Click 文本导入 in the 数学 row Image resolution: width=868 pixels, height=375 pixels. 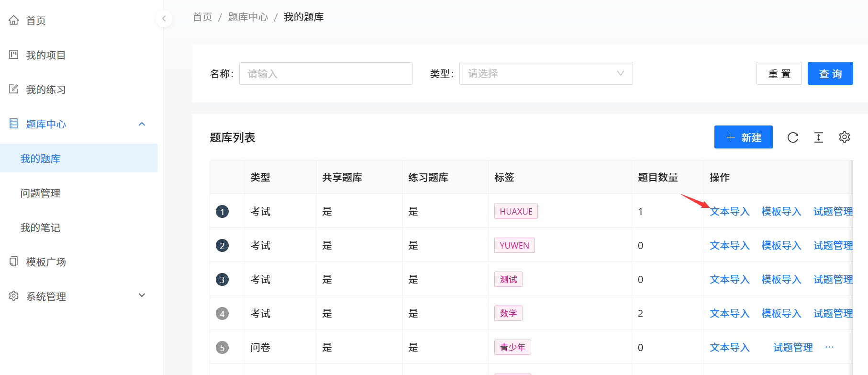[729, 313]
